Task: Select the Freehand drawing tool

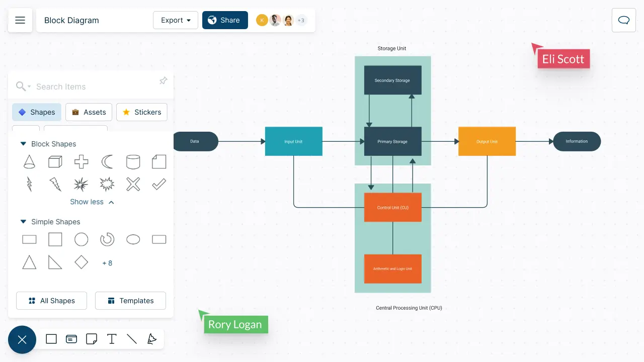Action: tap(152, 339)
